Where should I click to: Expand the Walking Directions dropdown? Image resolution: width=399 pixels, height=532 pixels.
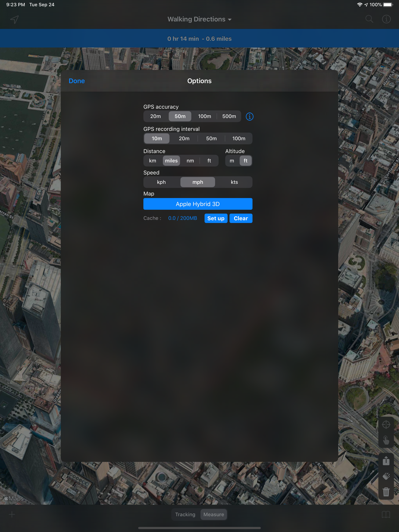199,19
